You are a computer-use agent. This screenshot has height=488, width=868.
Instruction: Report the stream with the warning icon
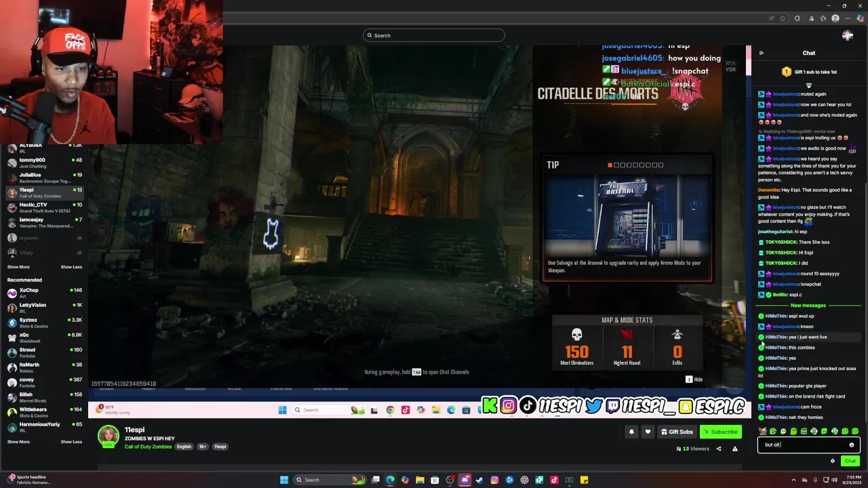point(734,449)
